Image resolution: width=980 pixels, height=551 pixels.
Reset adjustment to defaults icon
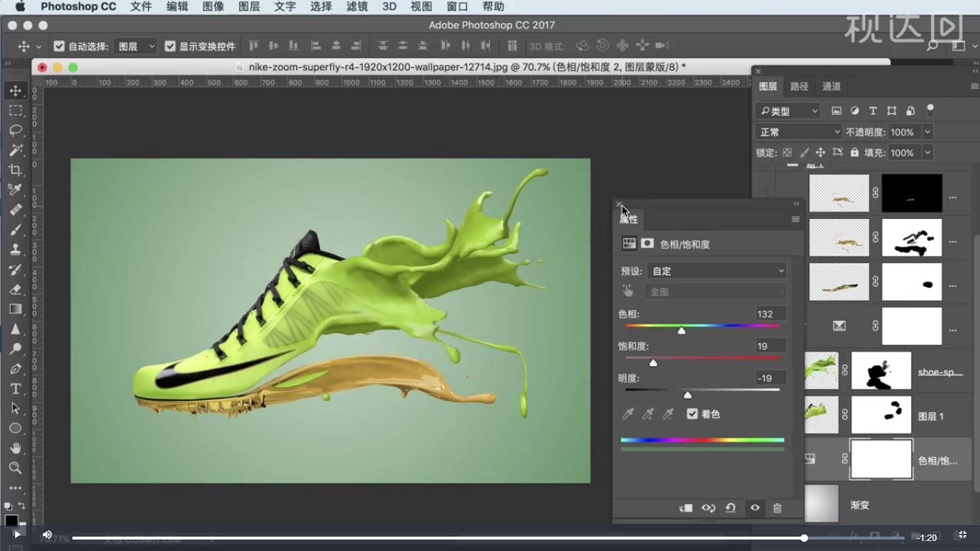tap(730, 508)
